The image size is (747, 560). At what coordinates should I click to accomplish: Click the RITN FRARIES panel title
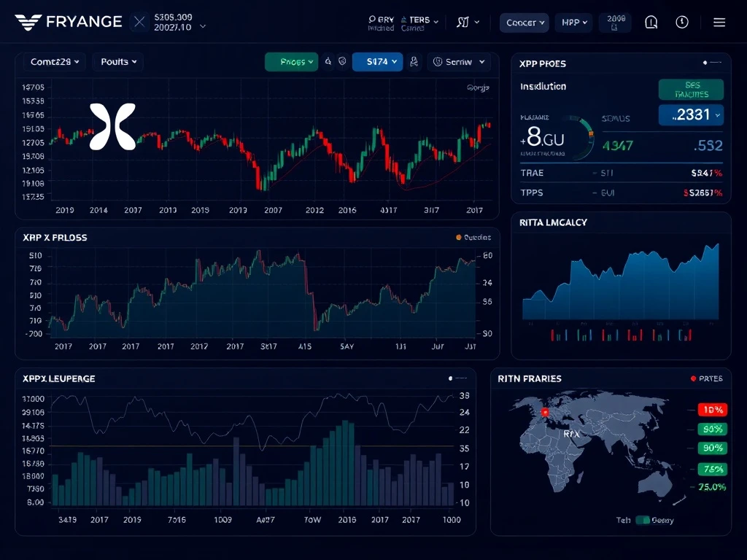click(x=530, y=378)
